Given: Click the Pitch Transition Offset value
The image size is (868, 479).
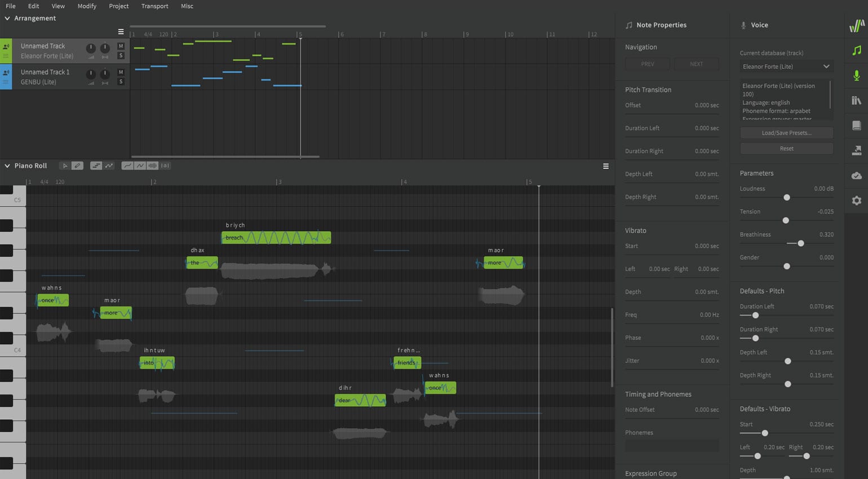Looking at the screenshot, I should [x=707, y=105].
